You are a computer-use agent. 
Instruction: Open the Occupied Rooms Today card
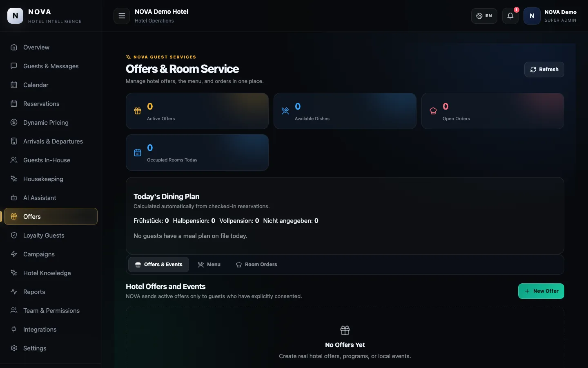(x=197, y=153)
